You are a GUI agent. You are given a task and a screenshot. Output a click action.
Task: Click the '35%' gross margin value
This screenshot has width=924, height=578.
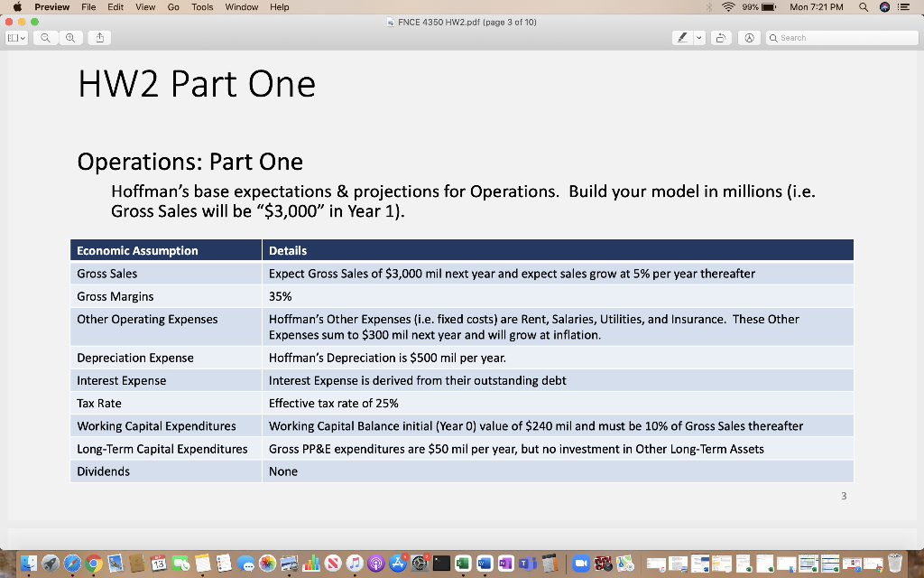(280, 296)
